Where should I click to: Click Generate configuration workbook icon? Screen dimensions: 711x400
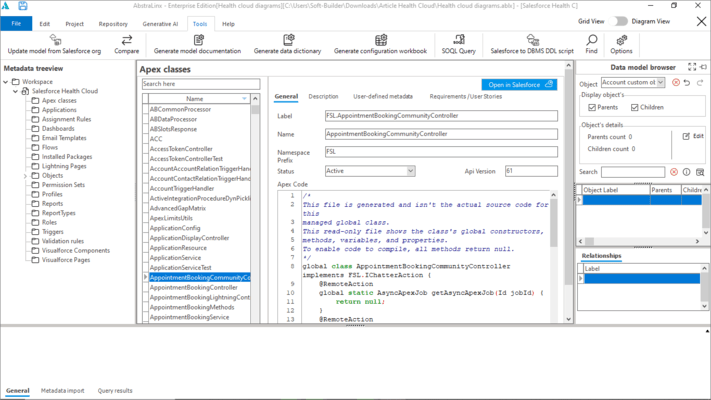click(x=380, y=40)
